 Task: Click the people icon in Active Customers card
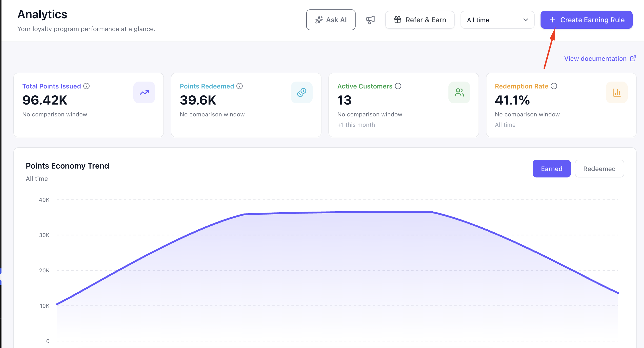pos(459,92)
